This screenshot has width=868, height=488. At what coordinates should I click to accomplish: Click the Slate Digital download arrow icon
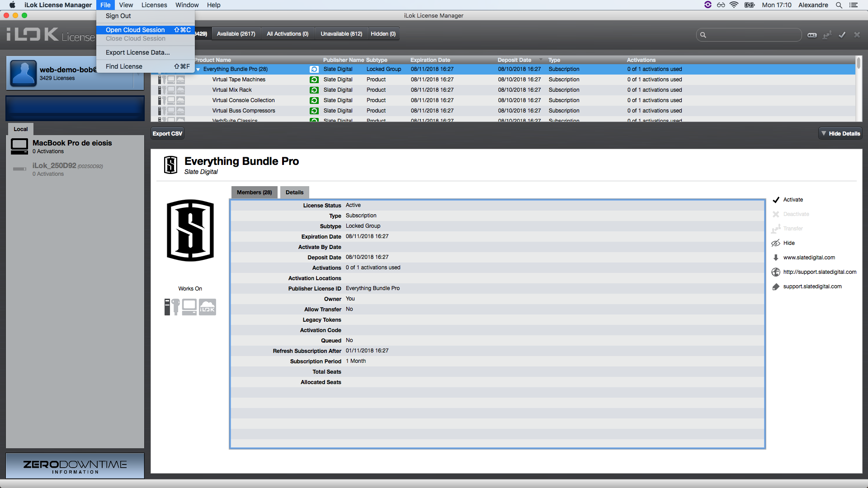776,258
